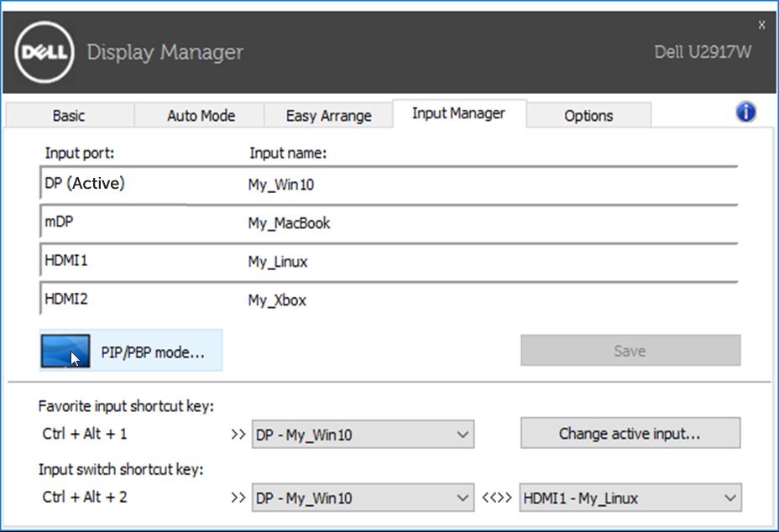
Task: Select the DP (Active) input port
Action: point(85,183)
